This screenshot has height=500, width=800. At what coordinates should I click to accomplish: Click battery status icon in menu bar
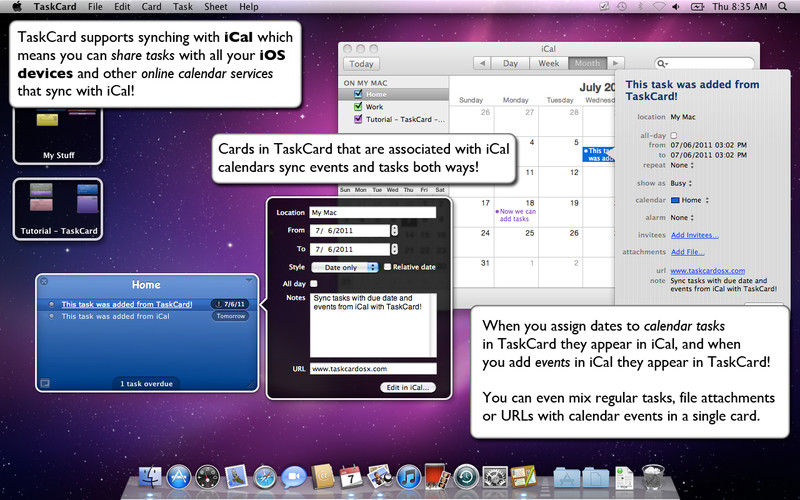coord(697,7)
